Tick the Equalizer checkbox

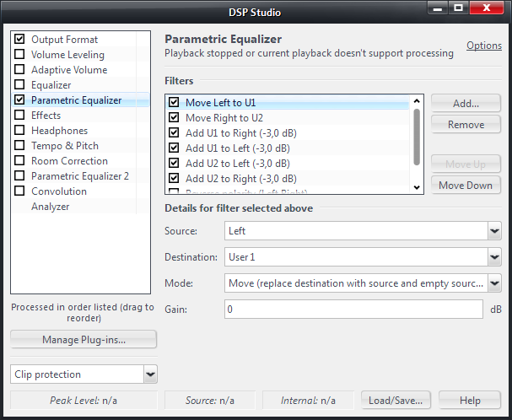coord(19,84)
